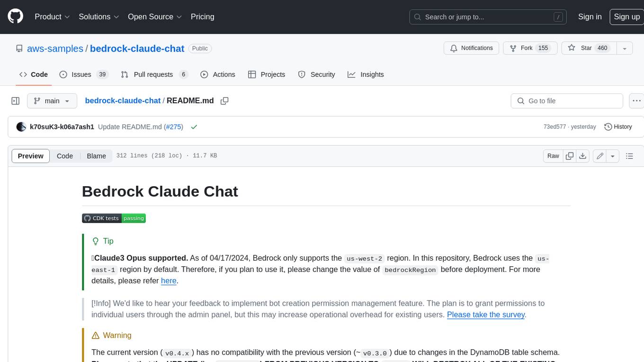This screenshot has height=362, width=644.
Task: Open the Update README.md commit message
Action: click(130, 127)
